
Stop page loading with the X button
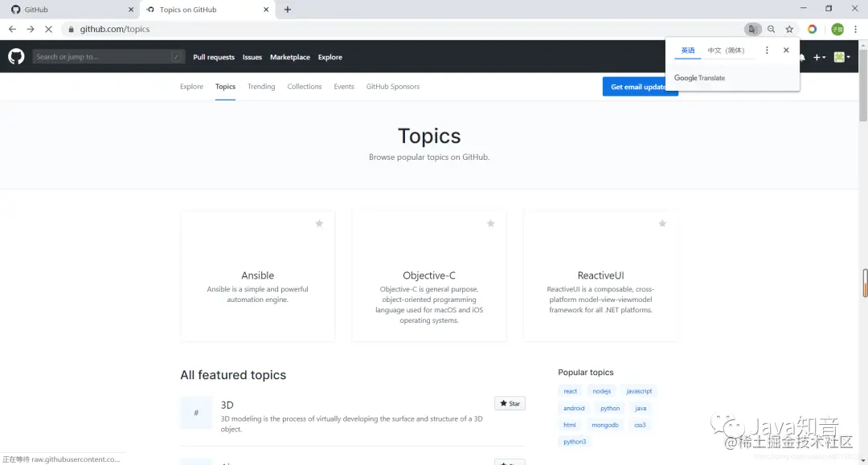click(x=49, y=29)
